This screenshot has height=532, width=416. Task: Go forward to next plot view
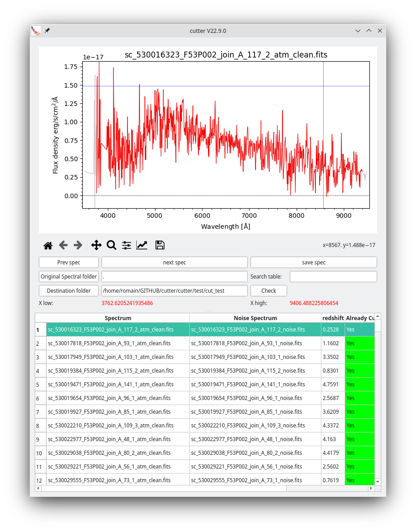[78, 245]
